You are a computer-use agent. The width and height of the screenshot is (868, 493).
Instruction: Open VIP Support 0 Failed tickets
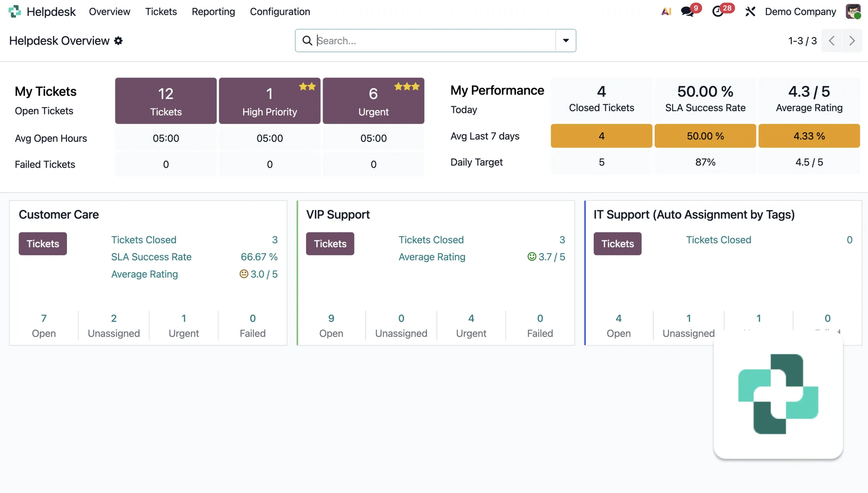(x=540, y=326)
